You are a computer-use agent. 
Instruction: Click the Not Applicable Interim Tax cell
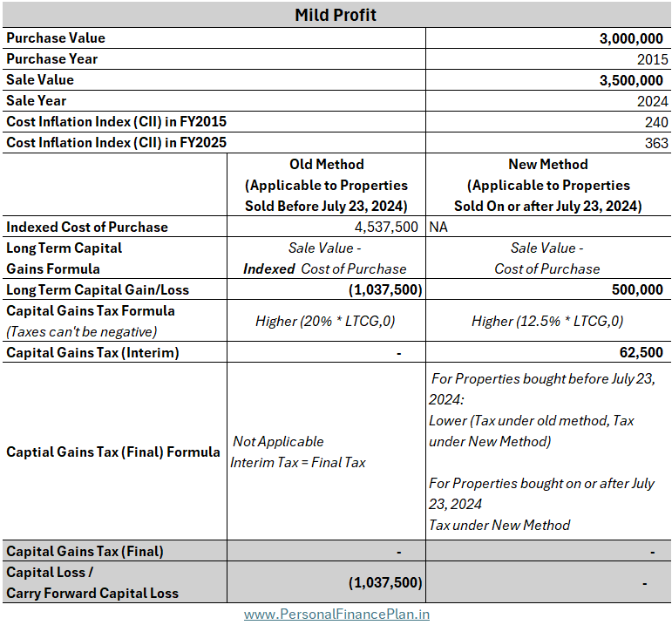pos(326,452)
